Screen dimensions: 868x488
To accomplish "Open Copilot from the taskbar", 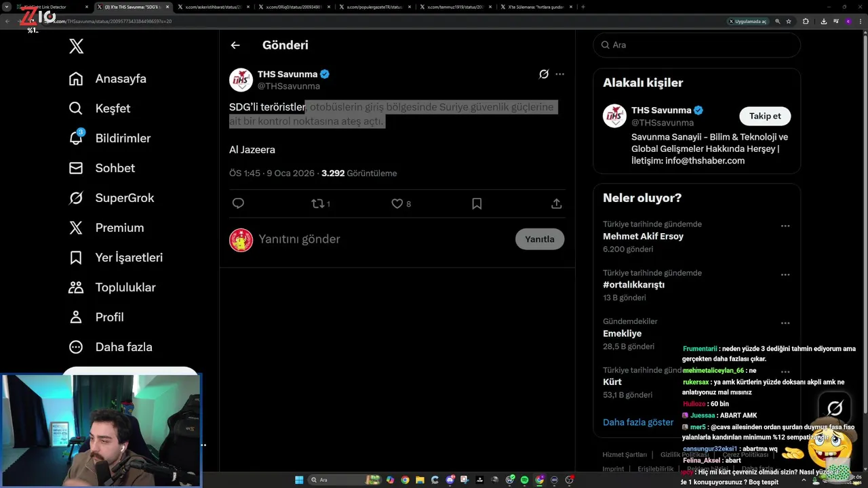I will (x=390, y=480).
